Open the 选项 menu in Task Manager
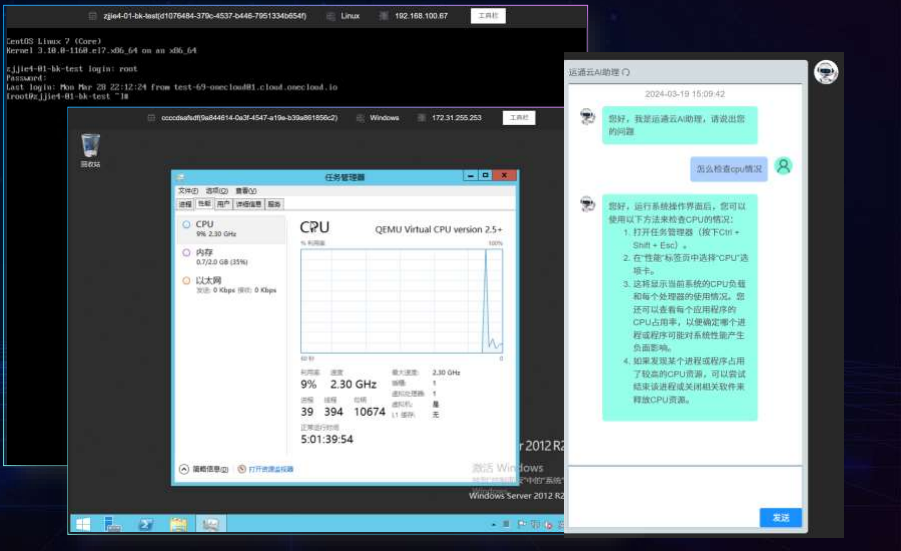901x551 pixels. [x=216, y=191]
